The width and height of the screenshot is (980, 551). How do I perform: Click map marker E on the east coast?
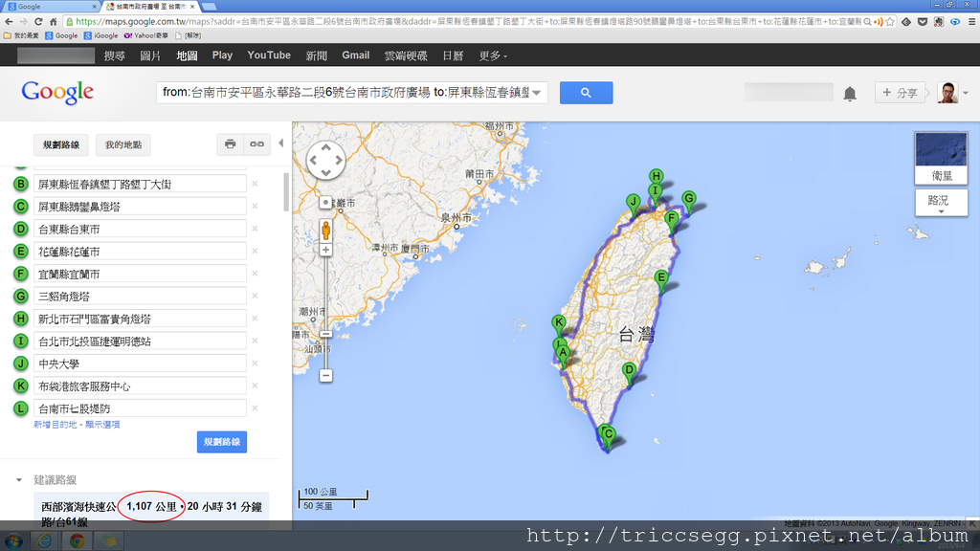(x=661, y=280)
